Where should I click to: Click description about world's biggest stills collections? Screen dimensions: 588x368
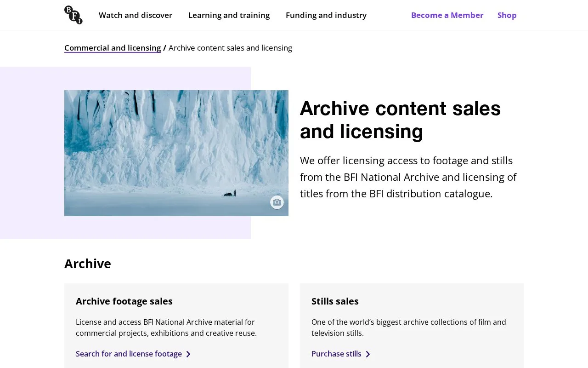coord(409,328)
